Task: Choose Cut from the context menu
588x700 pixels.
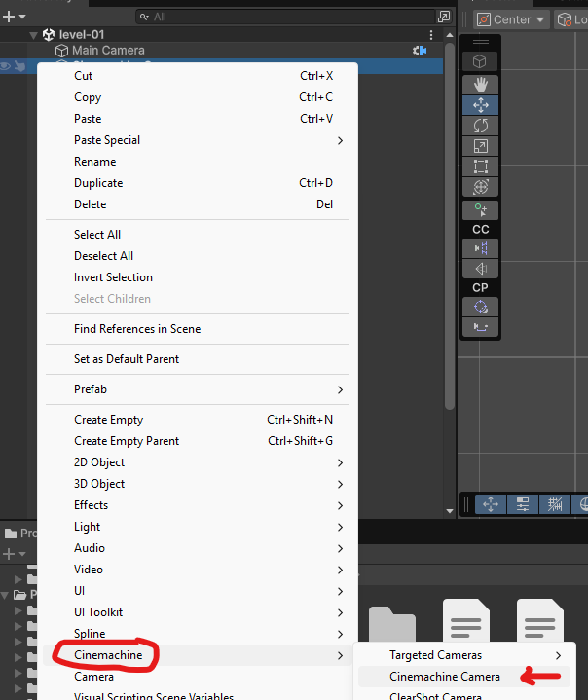Action: (x=198, y=76)
